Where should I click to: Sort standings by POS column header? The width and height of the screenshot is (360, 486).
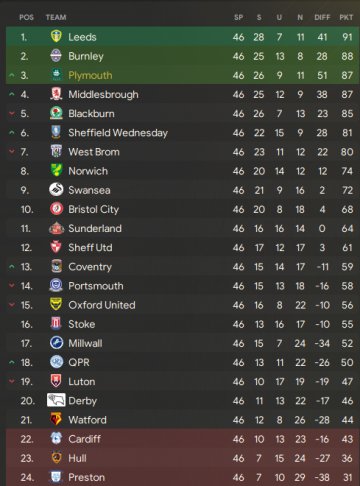26,17
